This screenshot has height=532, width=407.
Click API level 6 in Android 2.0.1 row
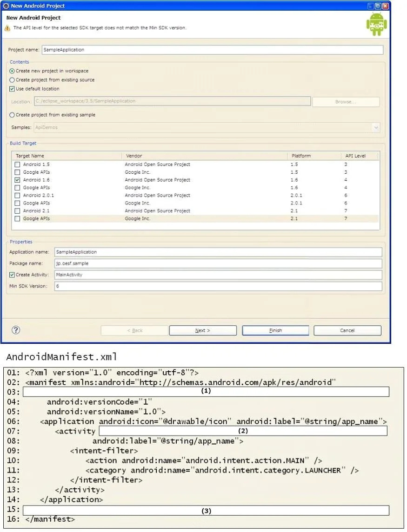346,196
